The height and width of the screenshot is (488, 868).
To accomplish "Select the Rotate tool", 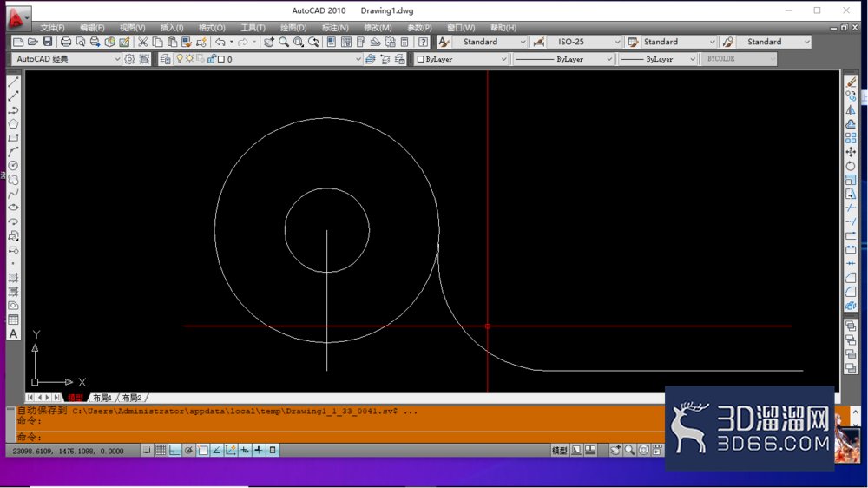I will click(x=851, y=166).
